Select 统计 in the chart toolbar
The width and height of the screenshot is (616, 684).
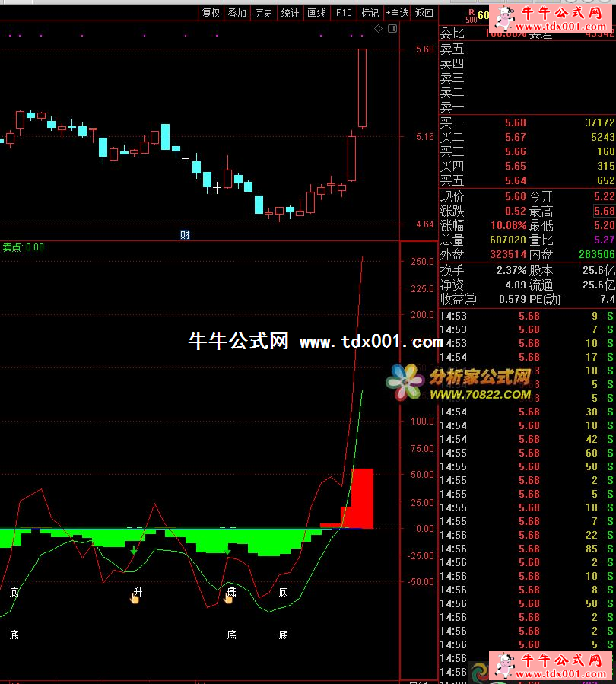[x=290, y=14]
